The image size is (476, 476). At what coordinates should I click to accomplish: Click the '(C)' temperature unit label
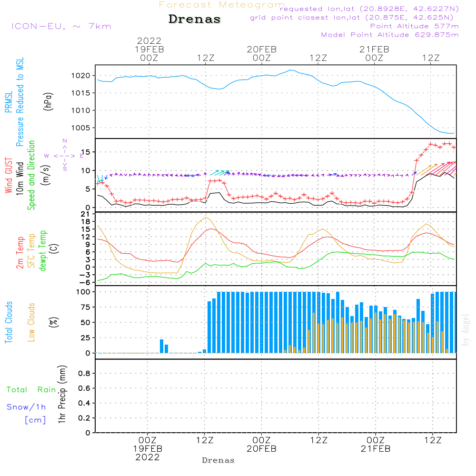pos(54,248)
